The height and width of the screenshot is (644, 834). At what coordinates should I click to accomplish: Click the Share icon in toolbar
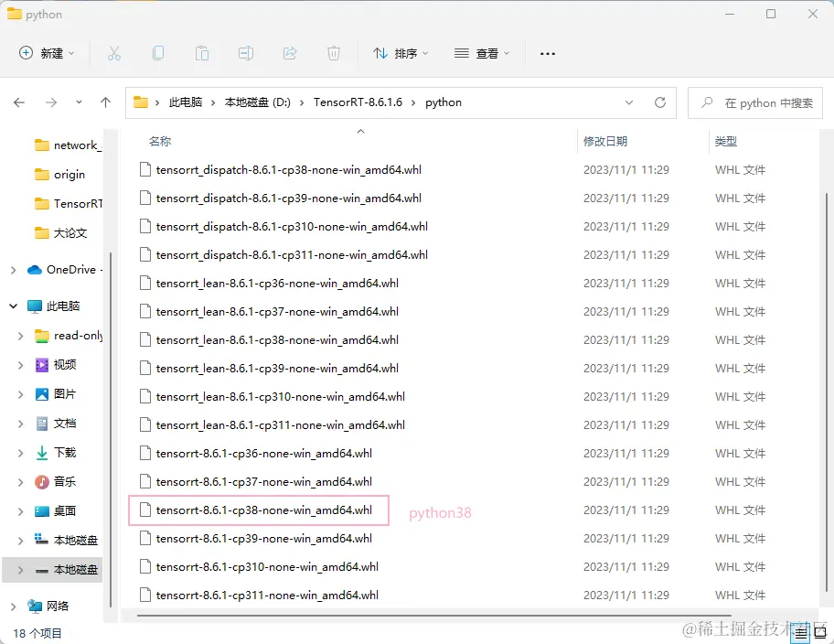tap(290, 53)
